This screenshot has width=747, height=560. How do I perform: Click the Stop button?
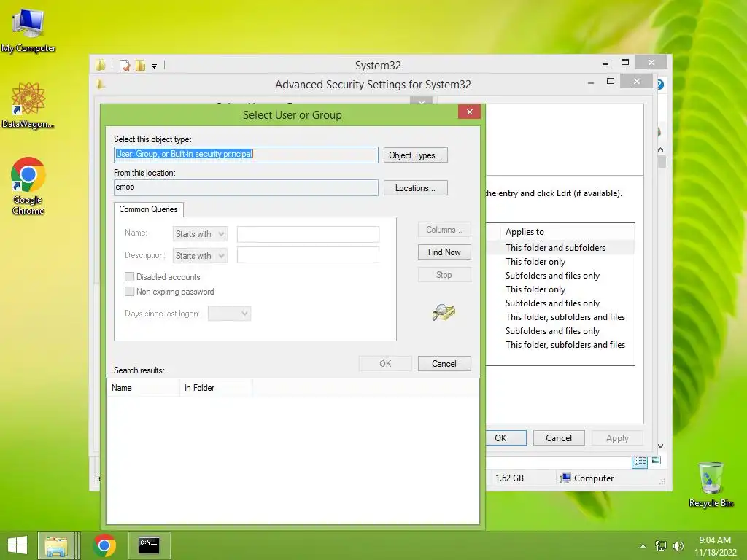[x=444, y=275]
